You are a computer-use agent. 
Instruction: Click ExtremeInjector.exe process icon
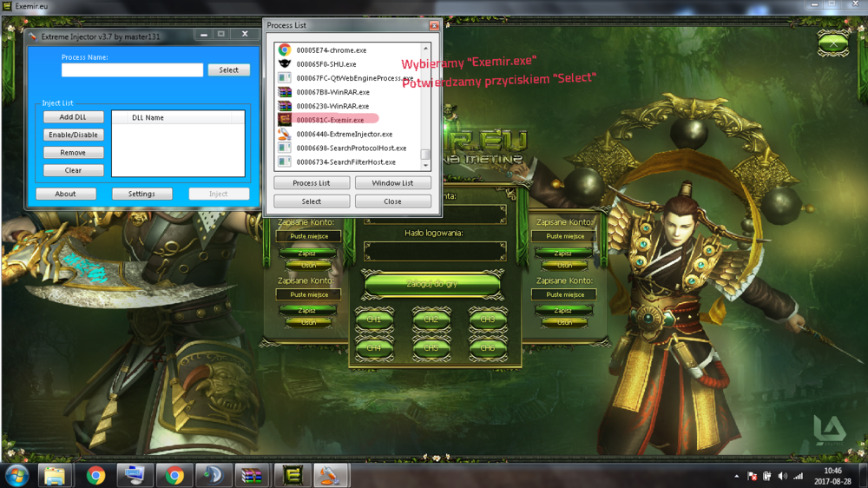285,134
